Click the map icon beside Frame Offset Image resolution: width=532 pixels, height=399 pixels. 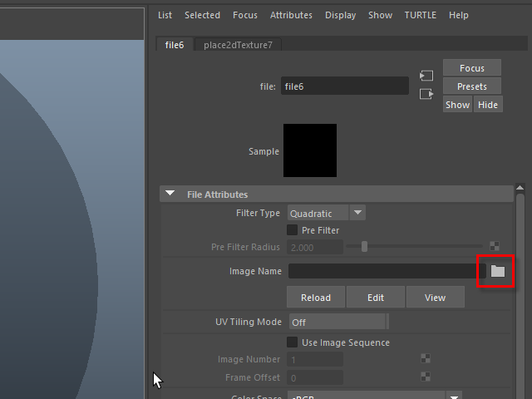426,377
